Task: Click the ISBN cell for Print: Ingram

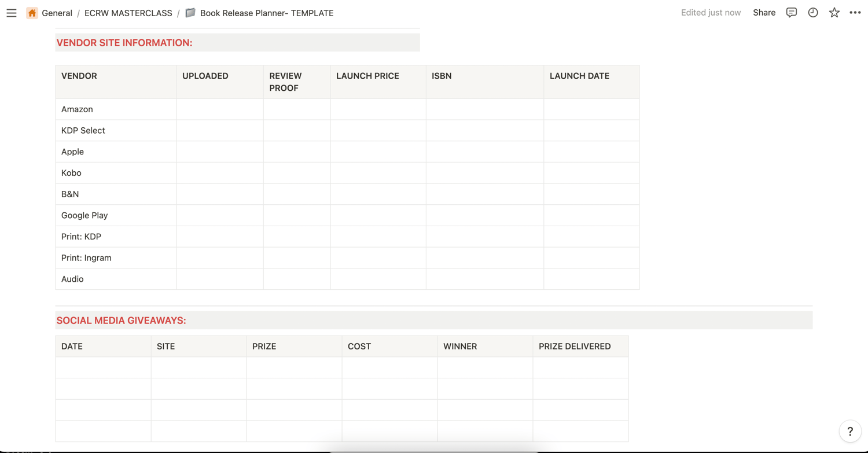Action: [x=485, y=258]
